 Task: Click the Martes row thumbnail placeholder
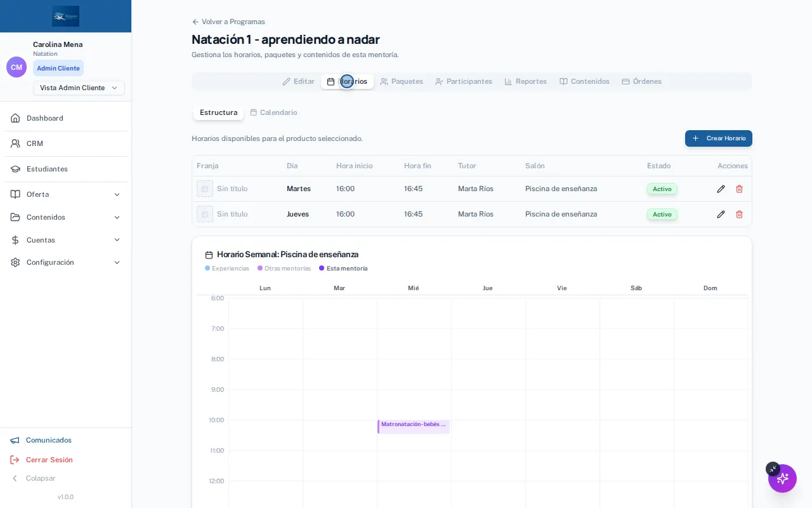point(205,189)
